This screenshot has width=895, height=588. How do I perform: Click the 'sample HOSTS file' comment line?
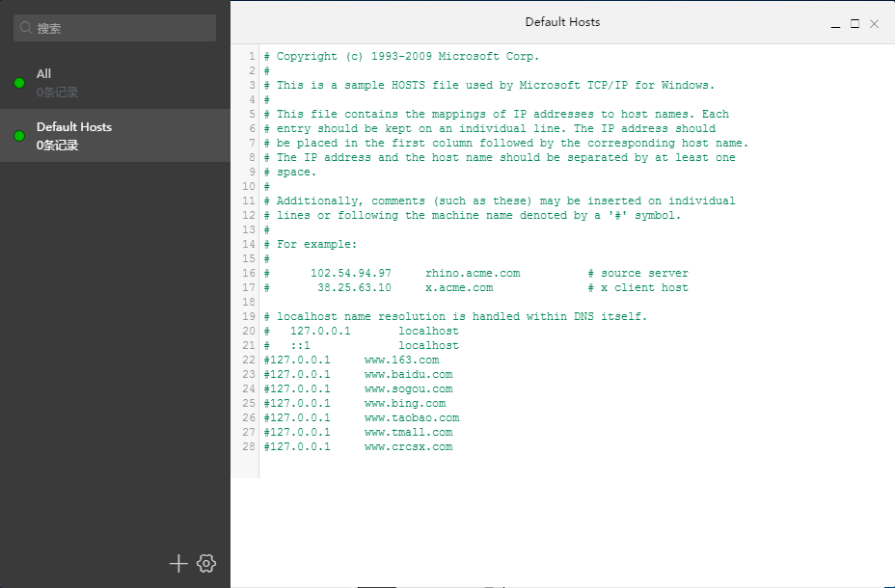click(x=489, y=85)
